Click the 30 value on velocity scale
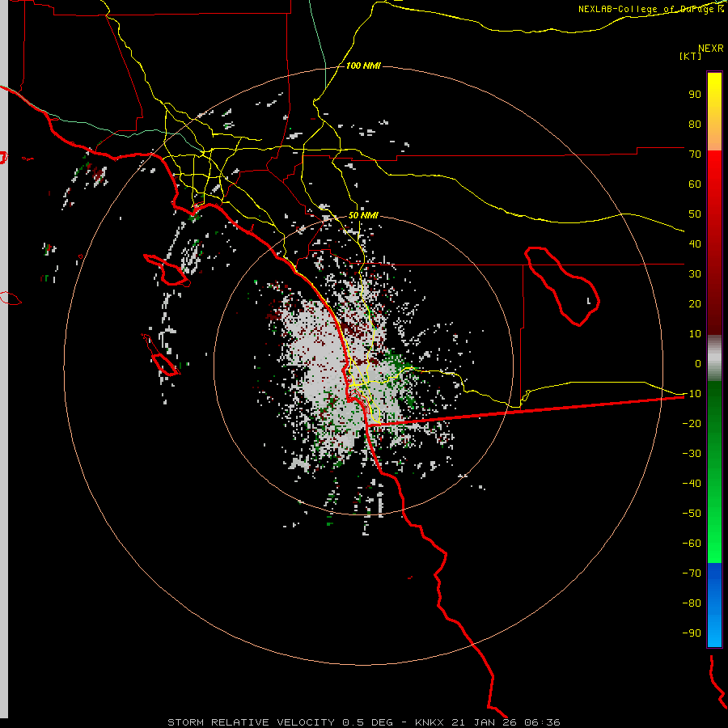 (x=695, y=274)
